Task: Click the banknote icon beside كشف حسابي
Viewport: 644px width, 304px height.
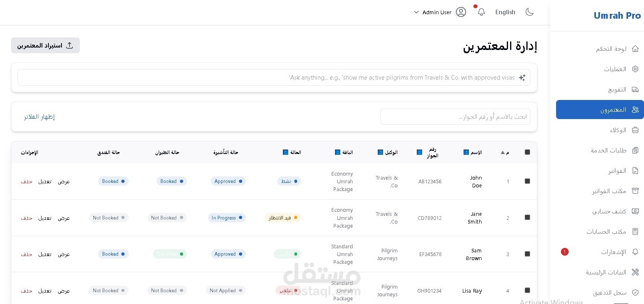Action: [x=635, y=211]
